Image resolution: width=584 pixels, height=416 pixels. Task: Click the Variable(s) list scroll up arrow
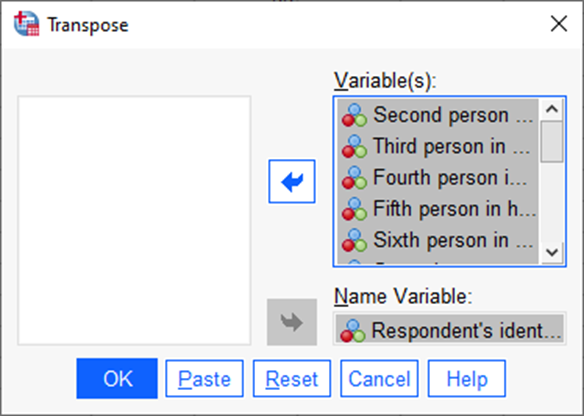tap(552, 109)
